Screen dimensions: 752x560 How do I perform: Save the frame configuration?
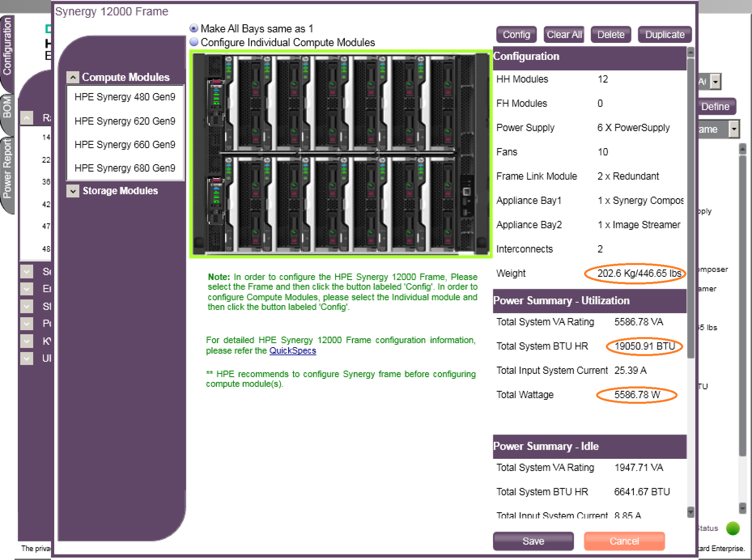pyautogui.click(x=533, y=541)
